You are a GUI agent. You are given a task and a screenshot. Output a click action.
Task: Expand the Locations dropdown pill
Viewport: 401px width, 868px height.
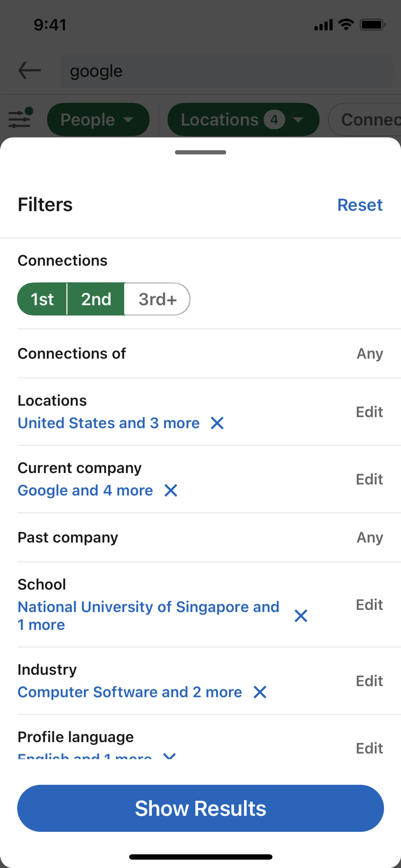(243, 120)
